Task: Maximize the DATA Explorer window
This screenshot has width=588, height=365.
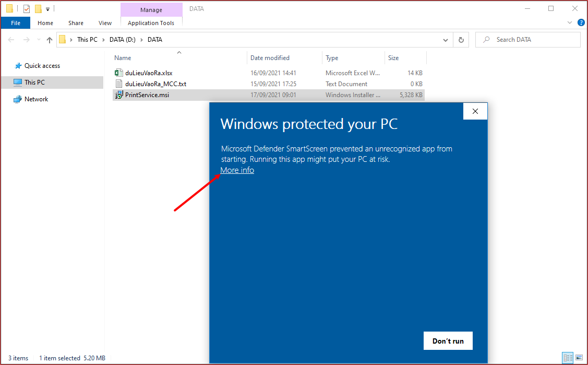Action: (551, 9)
